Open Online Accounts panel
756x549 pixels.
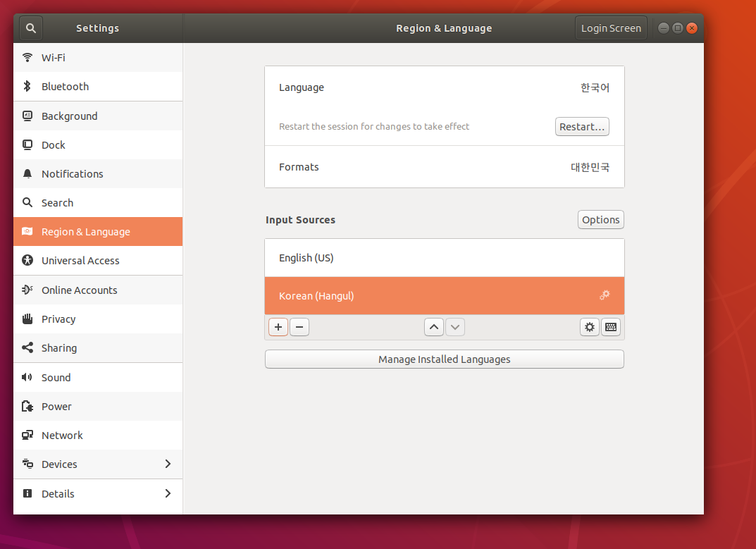[98, 290]
